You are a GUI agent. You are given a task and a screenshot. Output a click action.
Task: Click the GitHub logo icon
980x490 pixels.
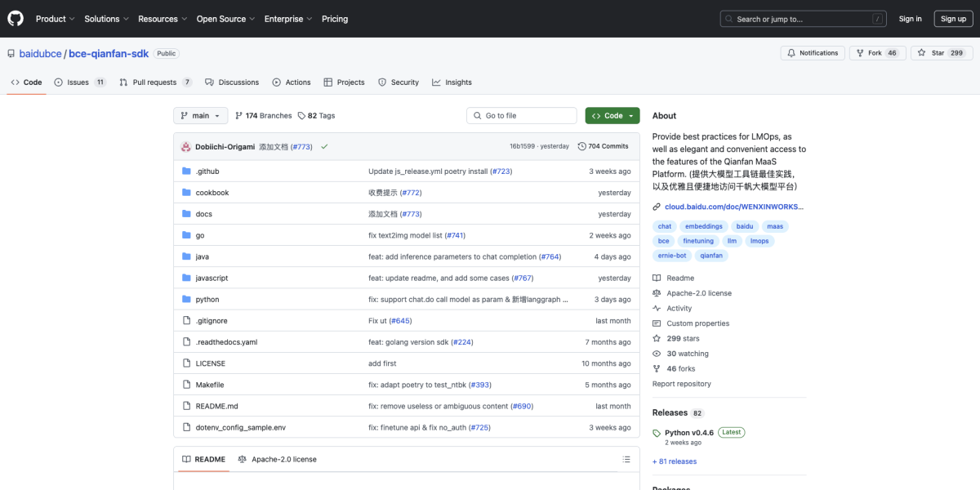click(16, 19)
